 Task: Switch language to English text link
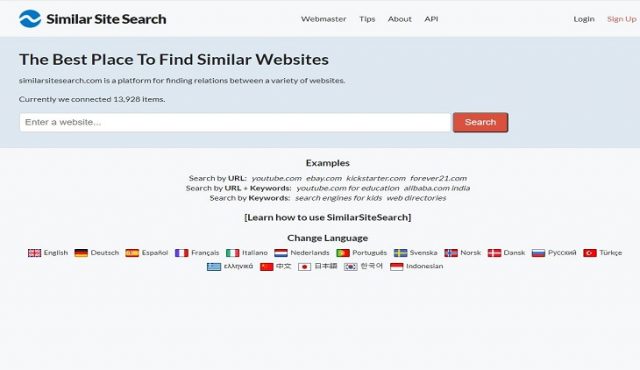[x=56, y=253]
